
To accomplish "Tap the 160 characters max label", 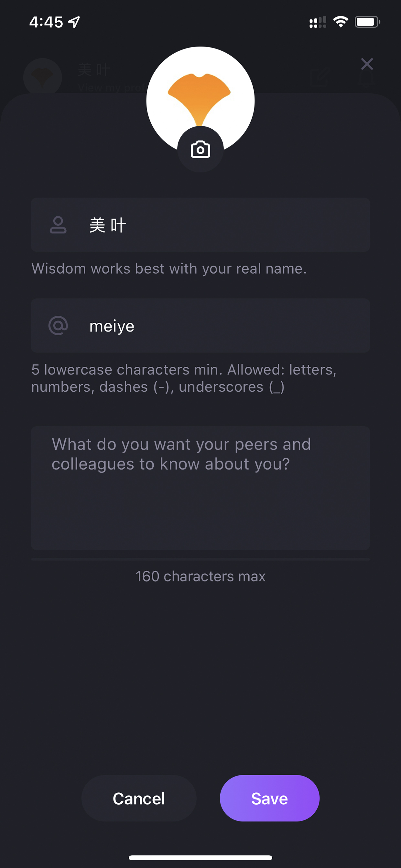I will (200, 576).
